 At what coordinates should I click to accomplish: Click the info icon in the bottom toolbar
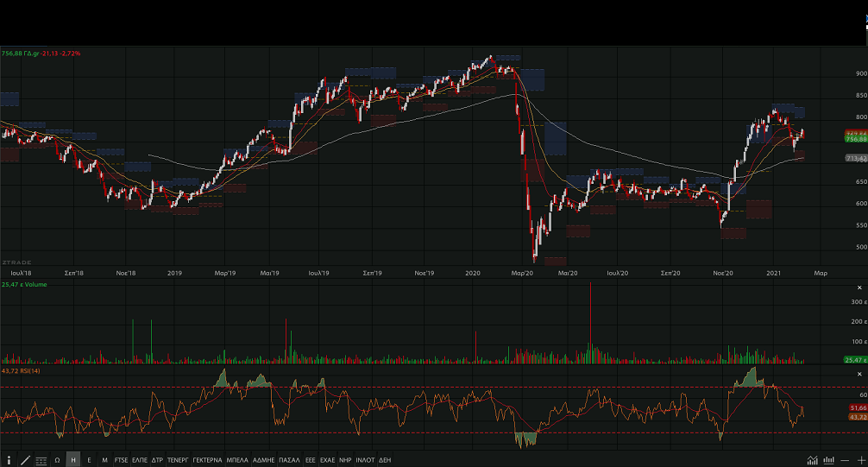click(9, 460)
